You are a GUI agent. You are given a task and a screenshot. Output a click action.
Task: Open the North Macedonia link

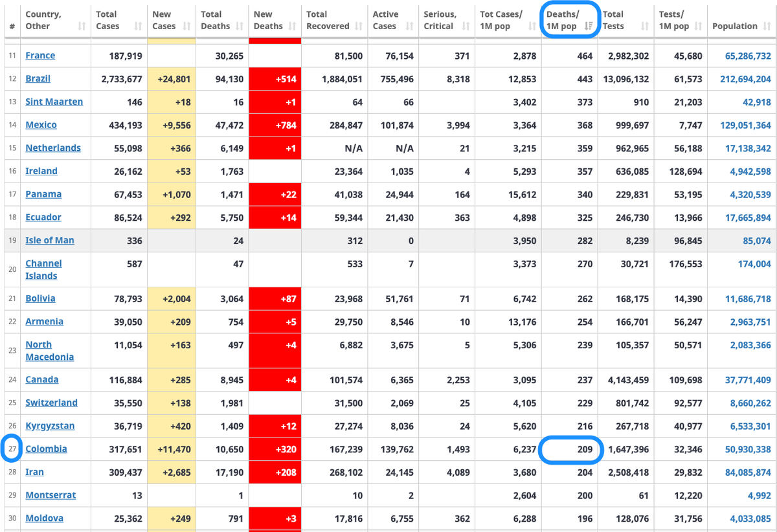[49, 351]
